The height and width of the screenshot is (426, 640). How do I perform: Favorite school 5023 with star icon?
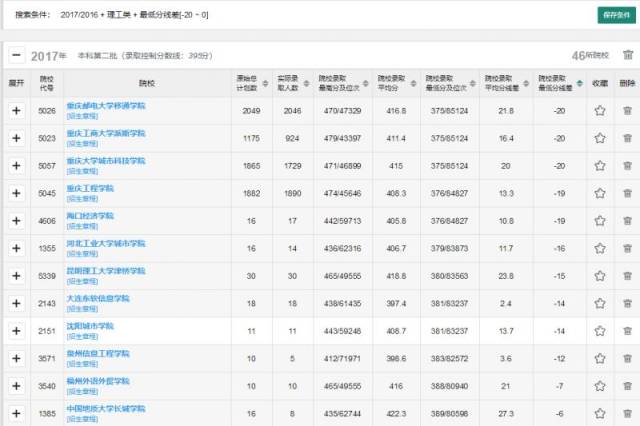(600, 138)
